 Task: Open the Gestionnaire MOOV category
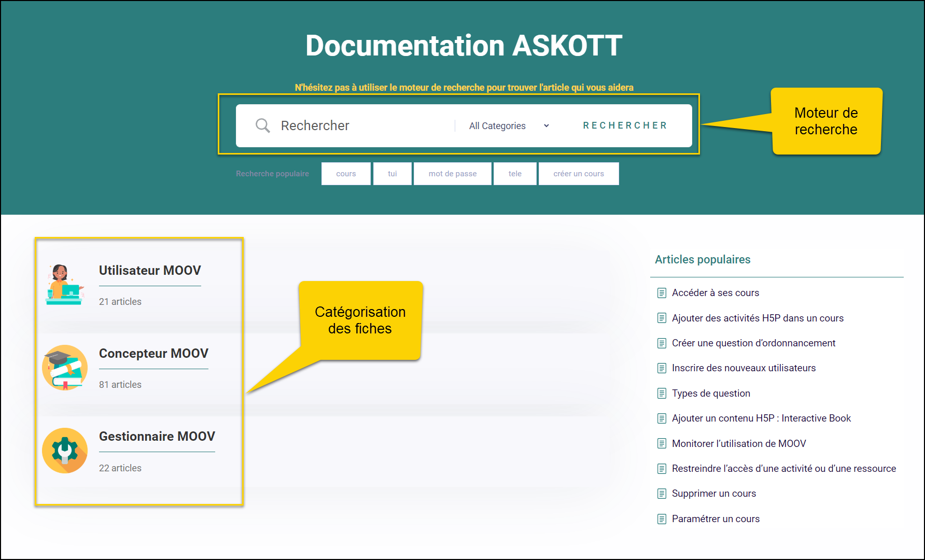[157, 436]
